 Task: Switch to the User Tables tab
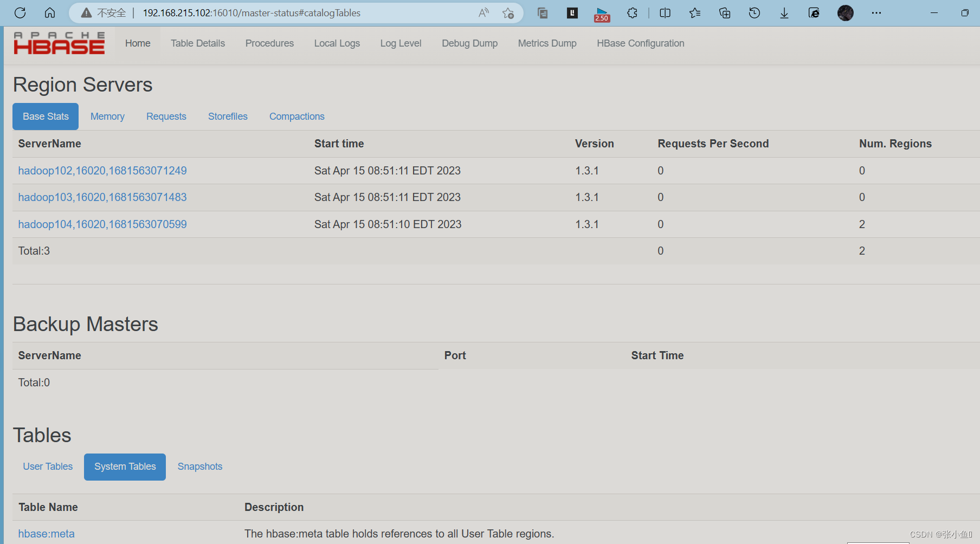(47, 466)
